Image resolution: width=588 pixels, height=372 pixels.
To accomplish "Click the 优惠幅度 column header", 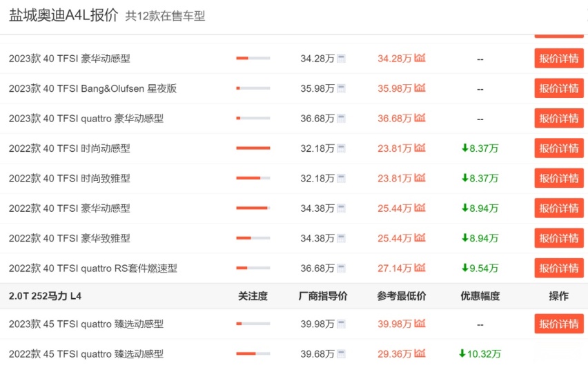I will [480, 296].
